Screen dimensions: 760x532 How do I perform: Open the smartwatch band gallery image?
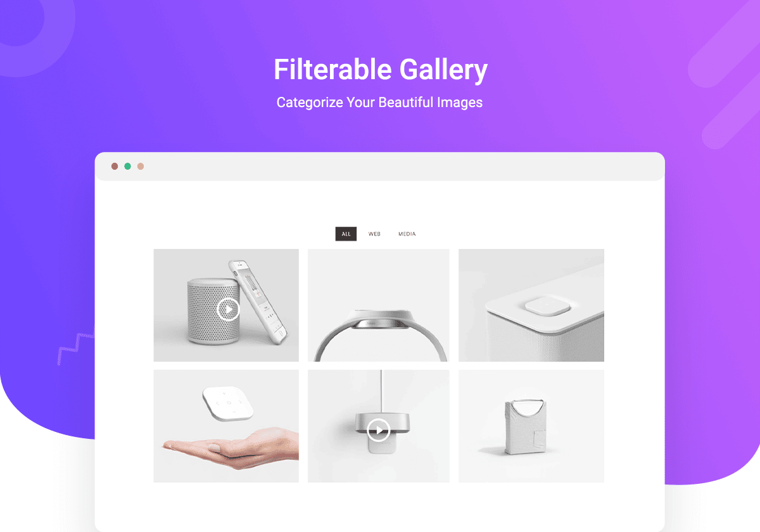379,305
